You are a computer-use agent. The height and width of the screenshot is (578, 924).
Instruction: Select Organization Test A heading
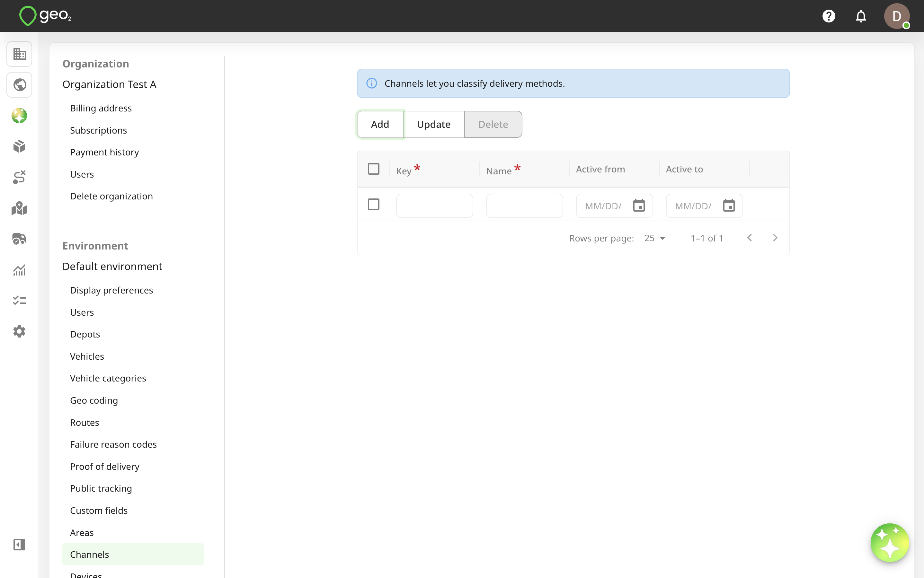click(x=109, y=84)
